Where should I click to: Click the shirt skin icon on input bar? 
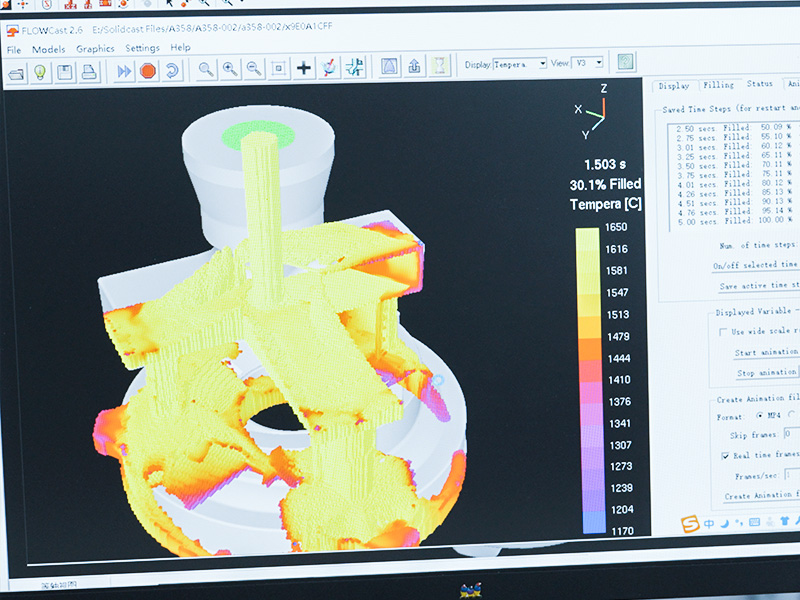tap(784, 521)
